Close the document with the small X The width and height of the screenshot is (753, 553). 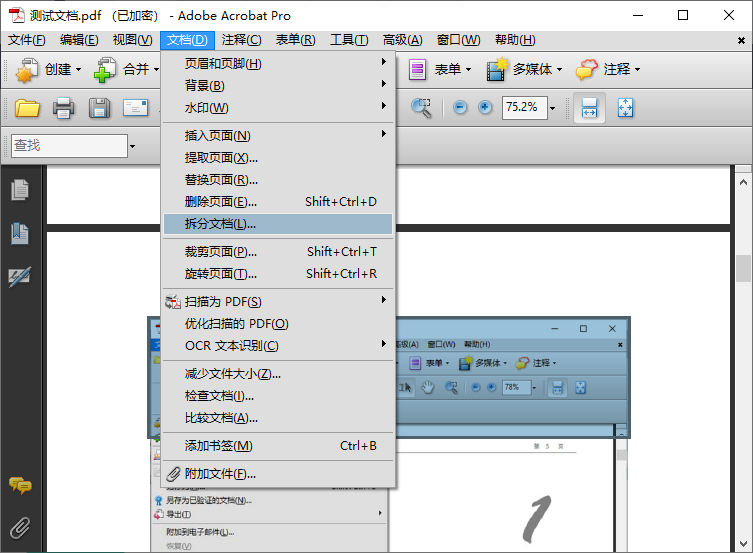coord(741,41)
